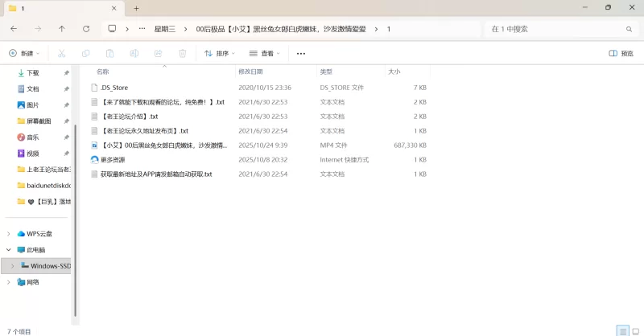Click the chevron after the PC icon
This screenshot has width=644, height=336.
(127, 29)
